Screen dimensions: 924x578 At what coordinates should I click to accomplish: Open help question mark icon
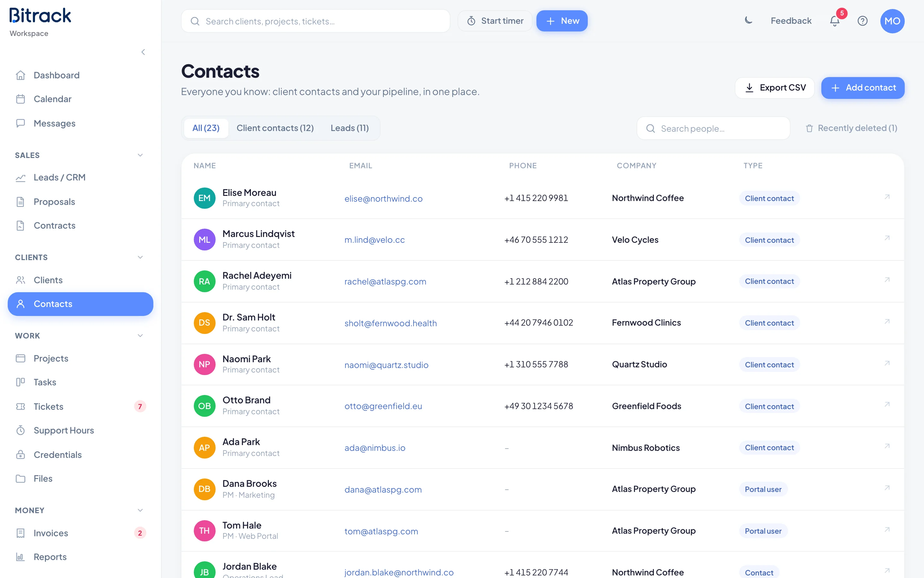[x=862, y=21]
